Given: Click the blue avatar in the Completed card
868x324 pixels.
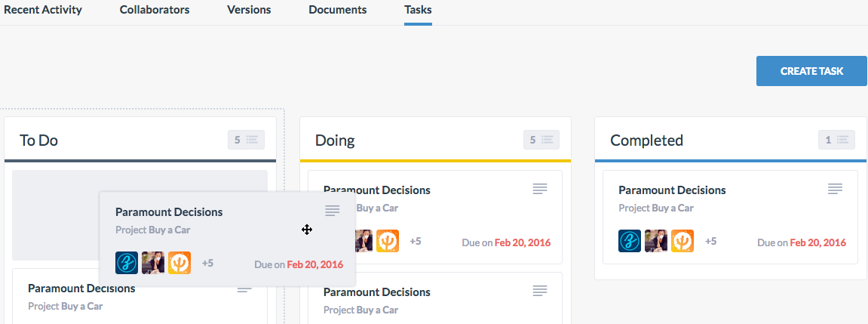Looking at the screenshot, I should click(630, 242).
